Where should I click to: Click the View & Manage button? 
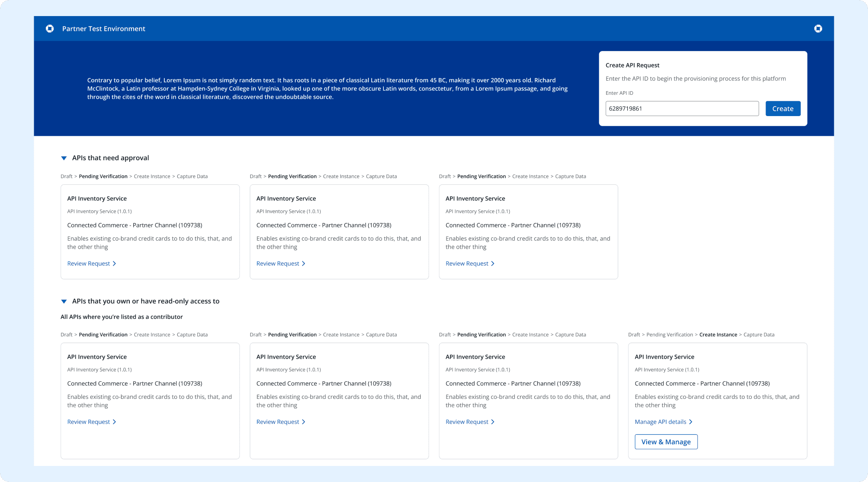(666, 442)
